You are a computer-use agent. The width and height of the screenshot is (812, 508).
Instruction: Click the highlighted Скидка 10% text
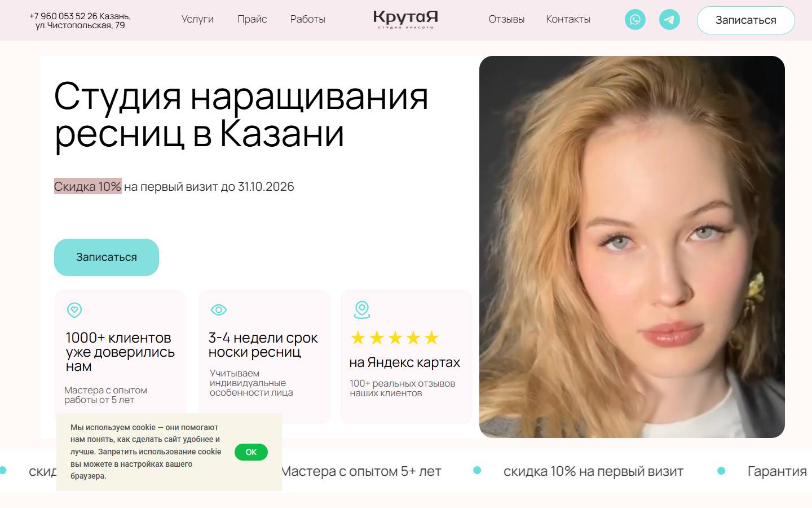(x=88, y=186)
